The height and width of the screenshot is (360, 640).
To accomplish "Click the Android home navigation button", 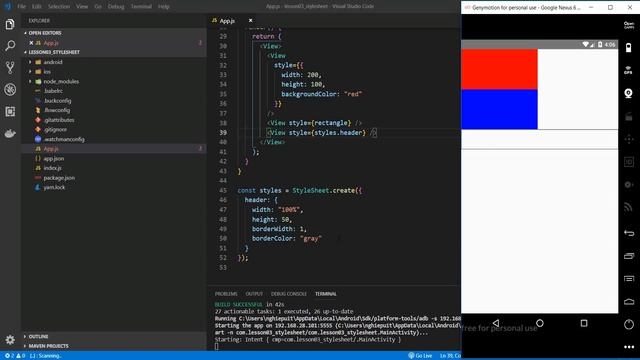I will pos(540,323).
